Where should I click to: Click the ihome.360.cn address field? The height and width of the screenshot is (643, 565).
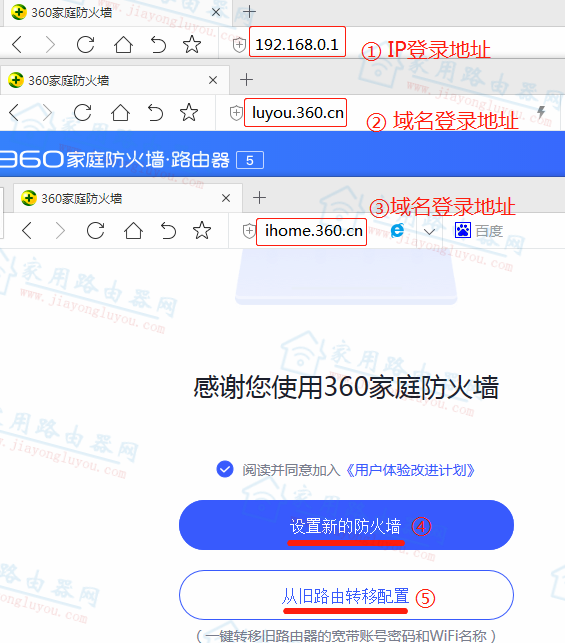(x=312, y=232)
